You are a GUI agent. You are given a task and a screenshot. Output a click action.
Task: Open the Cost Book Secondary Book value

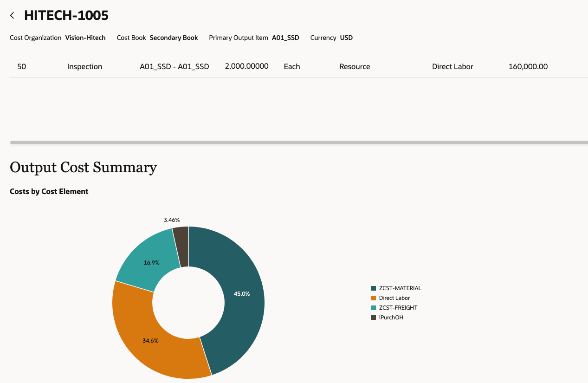174,38
